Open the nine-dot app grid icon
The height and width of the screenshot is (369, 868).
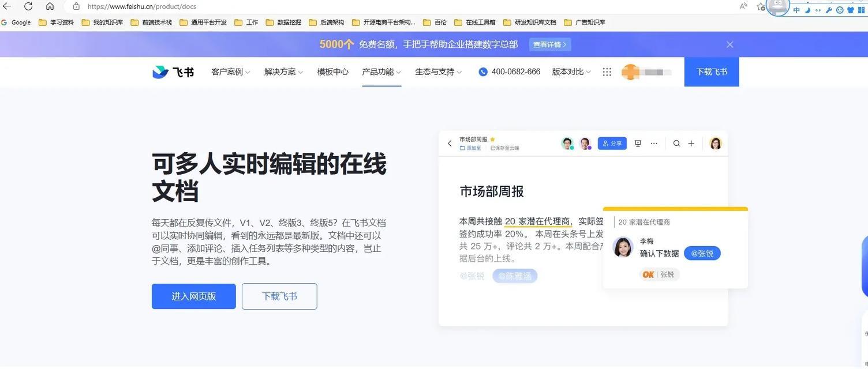click(607, 72)
